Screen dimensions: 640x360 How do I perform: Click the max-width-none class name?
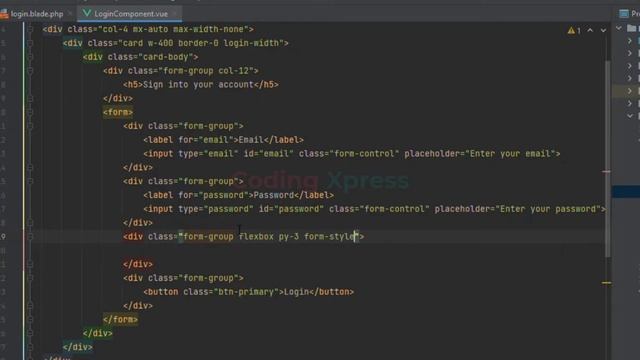(x=208, y=29)
